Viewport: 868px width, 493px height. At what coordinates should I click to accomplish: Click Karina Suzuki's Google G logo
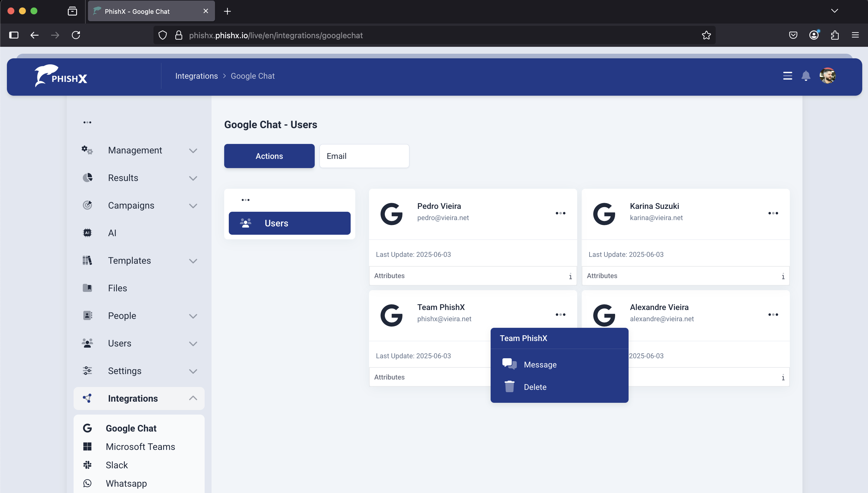[604, 214]
